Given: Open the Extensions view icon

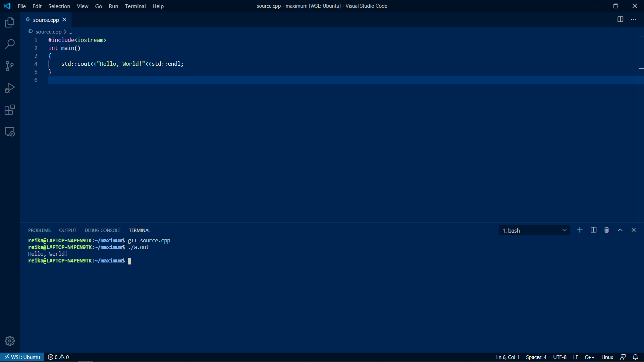Looking at the screenshot, I should point(10,110).
